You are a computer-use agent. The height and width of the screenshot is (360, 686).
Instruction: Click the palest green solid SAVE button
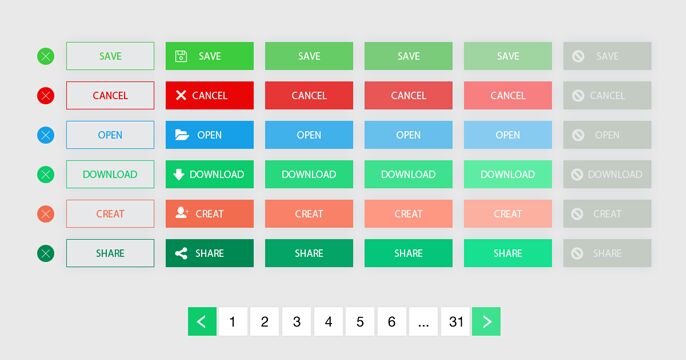click(508, 56)
